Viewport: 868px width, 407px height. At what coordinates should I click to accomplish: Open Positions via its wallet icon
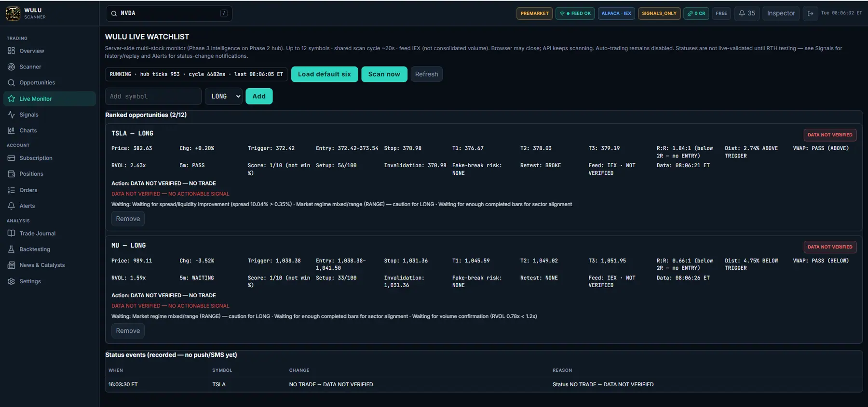pos(12,174)
